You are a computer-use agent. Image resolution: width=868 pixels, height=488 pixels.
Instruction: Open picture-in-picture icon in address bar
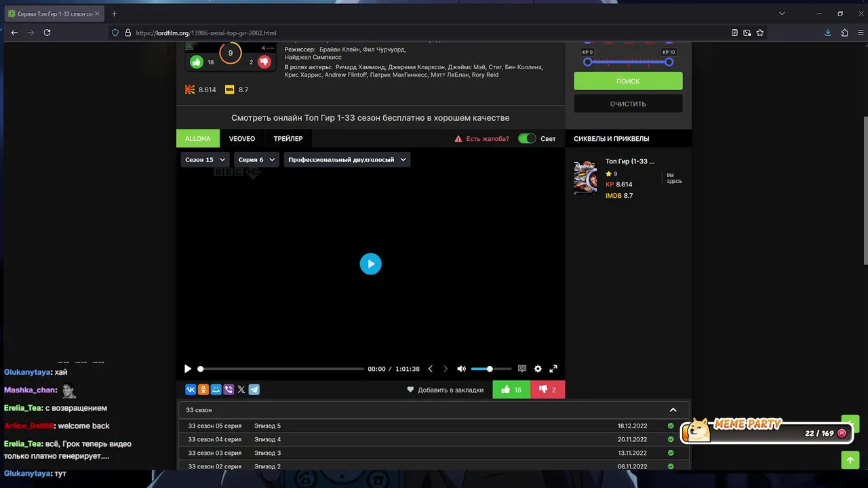[x=747, y=33]
